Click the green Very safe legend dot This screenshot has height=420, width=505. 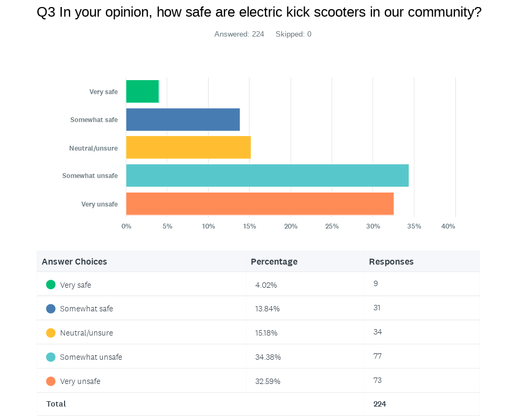point(51,284)
